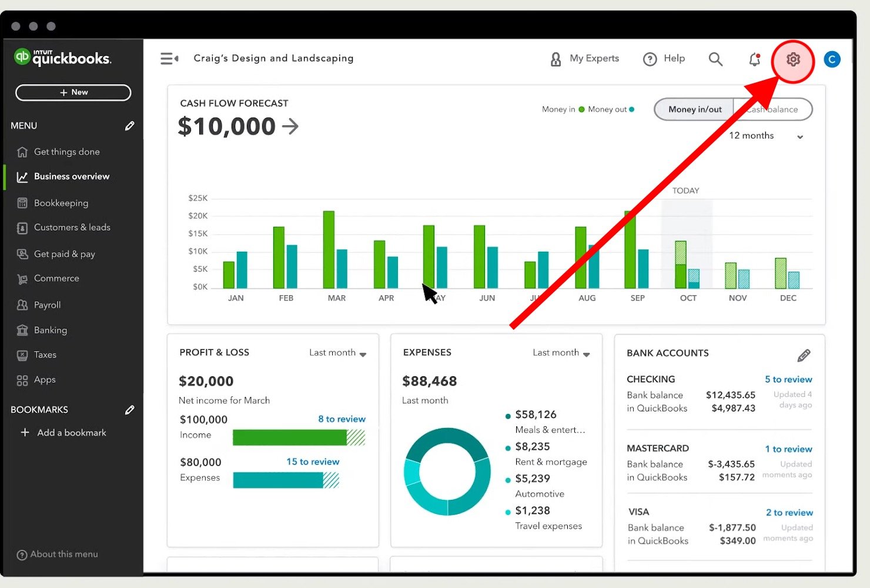Screen dimensions: 870x588
Task: Click the Money in legend dot
Action: click(581, 109)
